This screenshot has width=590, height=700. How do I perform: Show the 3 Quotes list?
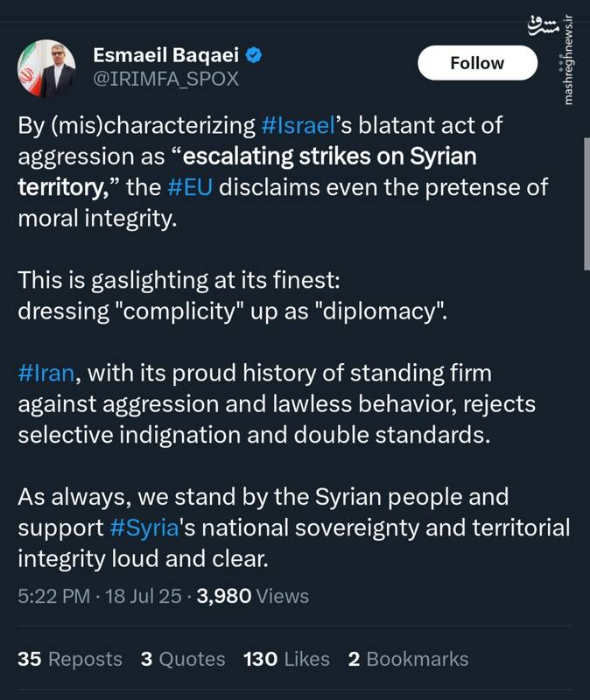click(x=183, y=659)
